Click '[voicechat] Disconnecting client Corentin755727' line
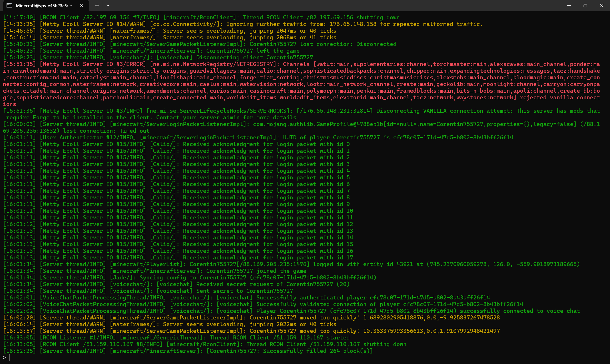 coord(158,58)
